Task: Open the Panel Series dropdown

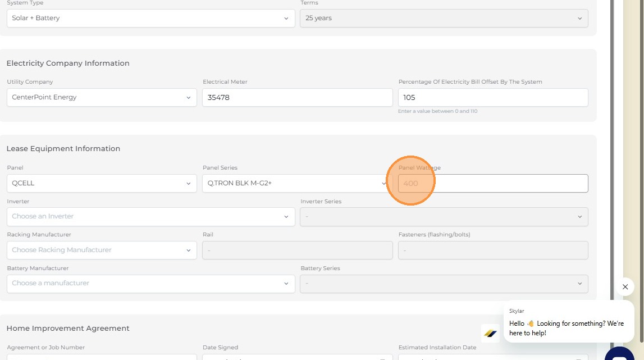Action: click(x=298, y=183)
